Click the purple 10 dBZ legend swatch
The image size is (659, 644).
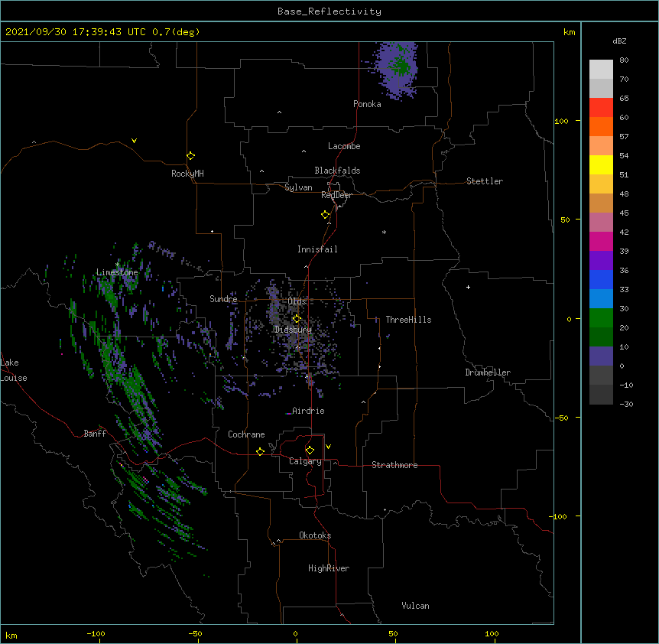(601, 356)
